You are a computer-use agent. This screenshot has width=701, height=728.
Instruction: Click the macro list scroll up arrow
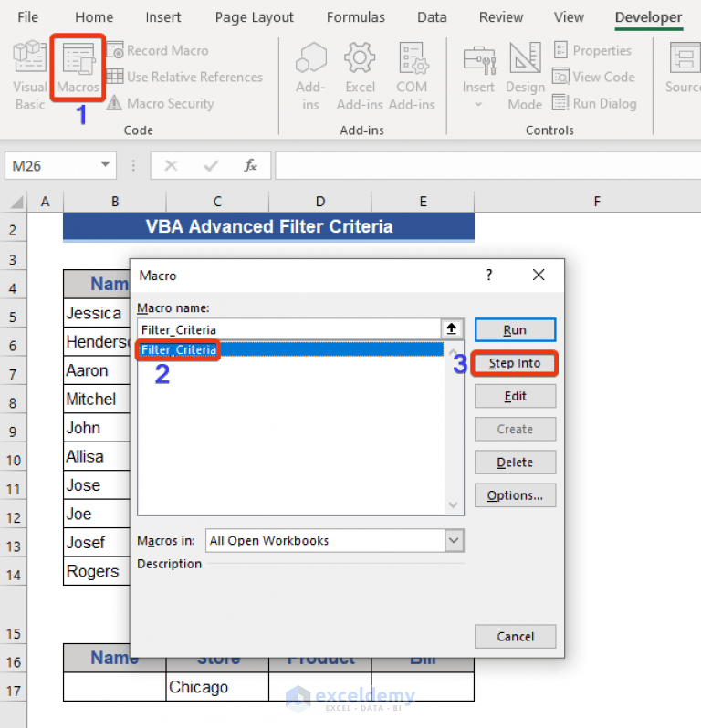tap(454, 351)
